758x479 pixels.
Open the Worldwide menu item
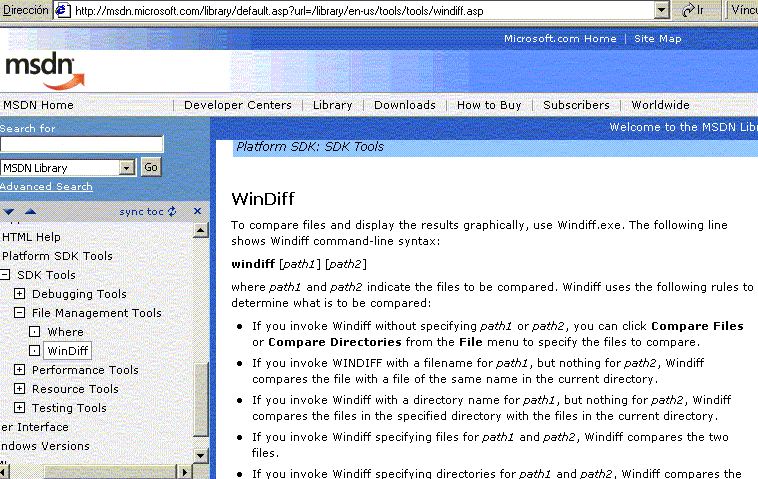660,105
